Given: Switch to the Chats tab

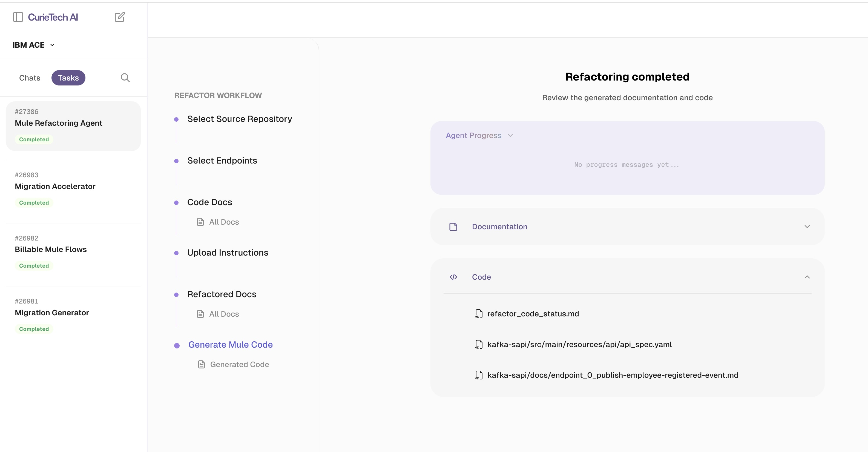Looking at the screenshot, I should [30, 78].
